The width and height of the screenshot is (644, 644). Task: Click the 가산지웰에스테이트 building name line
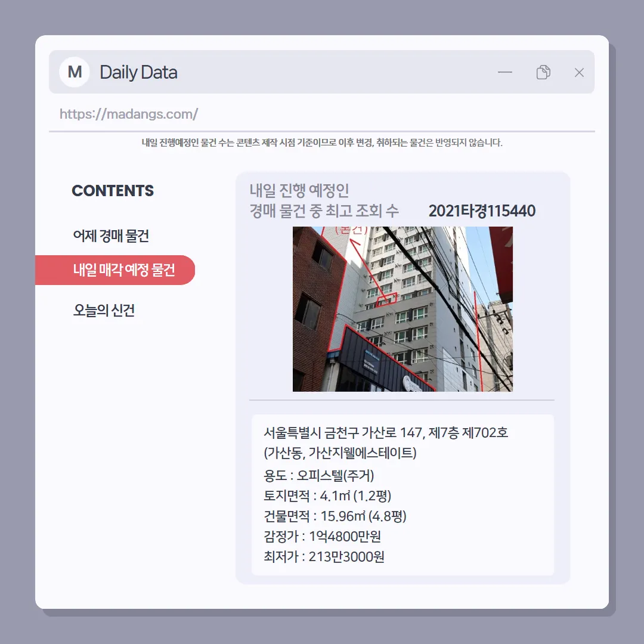340,453
